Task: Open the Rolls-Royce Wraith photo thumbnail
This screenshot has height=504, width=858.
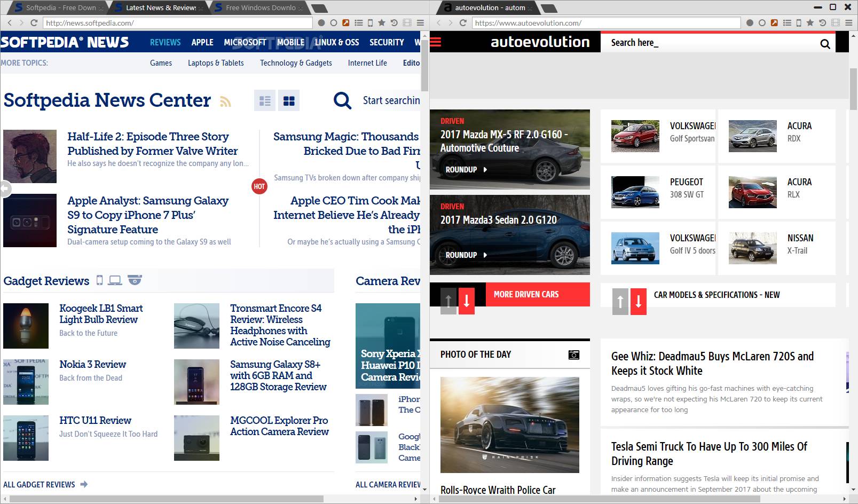Action: [509, 425]
